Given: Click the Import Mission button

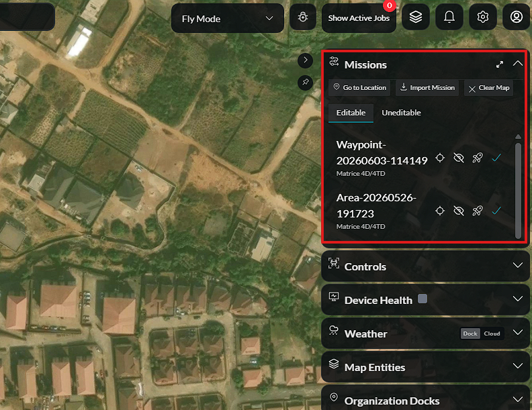Looking at the screenshot, I should click(427, 88).
